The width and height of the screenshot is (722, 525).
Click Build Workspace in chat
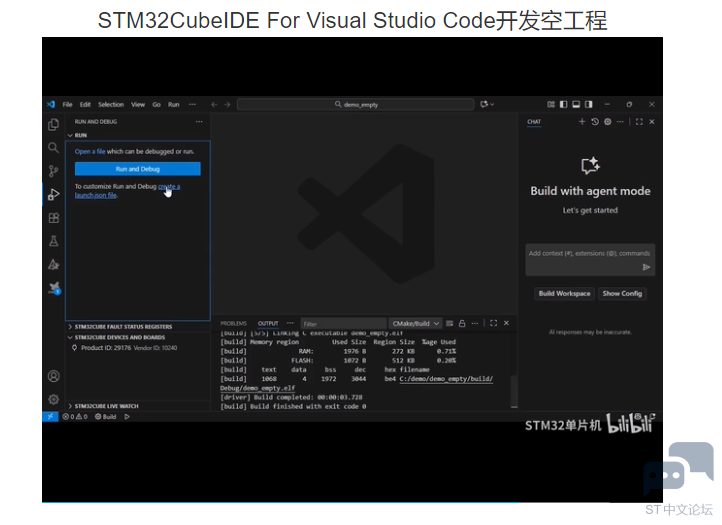coord(565,294)
